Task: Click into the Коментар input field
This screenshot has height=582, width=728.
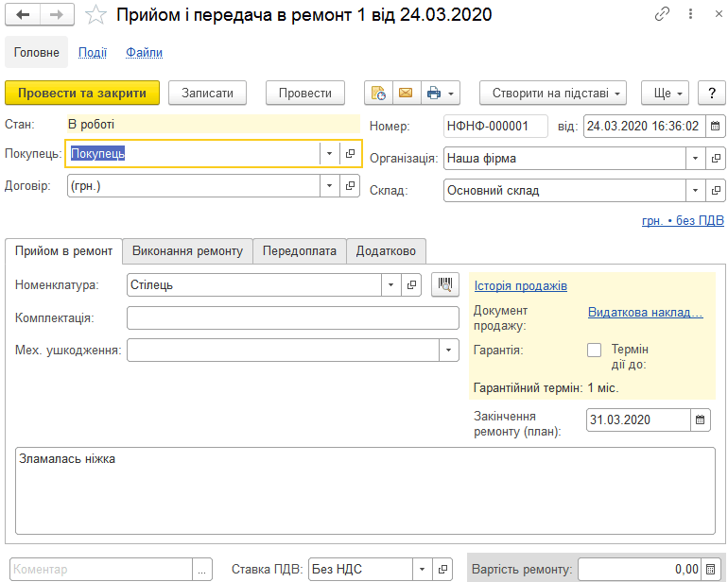Action: click(x=101, y=569)
